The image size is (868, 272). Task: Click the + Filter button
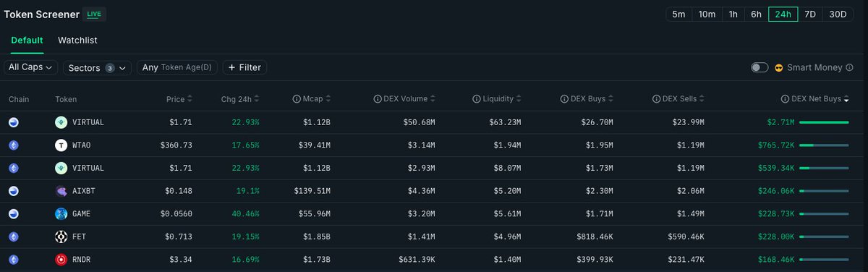(x=244, y=67)
